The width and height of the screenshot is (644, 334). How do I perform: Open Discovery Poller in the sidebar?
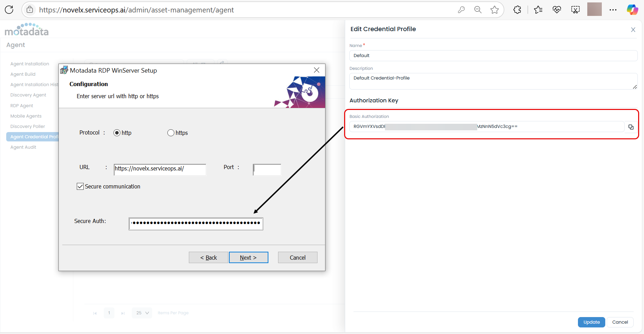28,127
